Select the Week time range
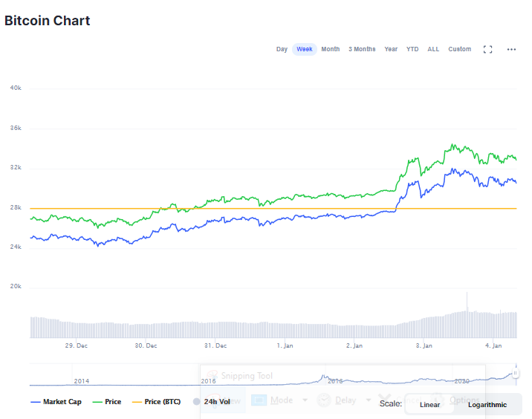Image resolution: width=532 pixels, height=419 pixels. [305, 49]
